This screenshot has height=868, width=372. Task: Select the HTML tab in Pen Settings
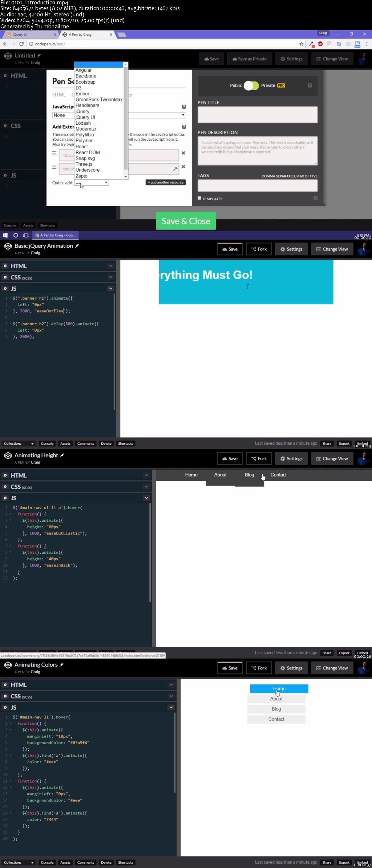click(59, 95)
